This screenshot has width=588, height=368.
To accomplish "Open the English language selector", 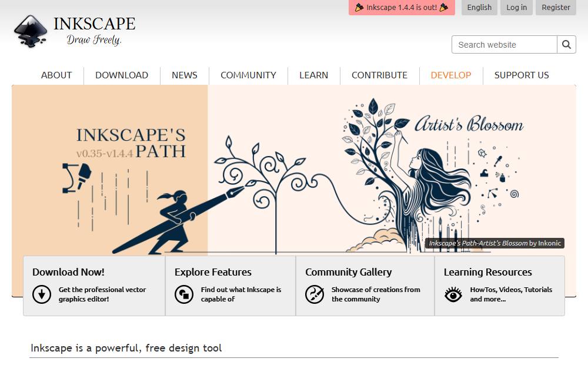I will 479,8.
